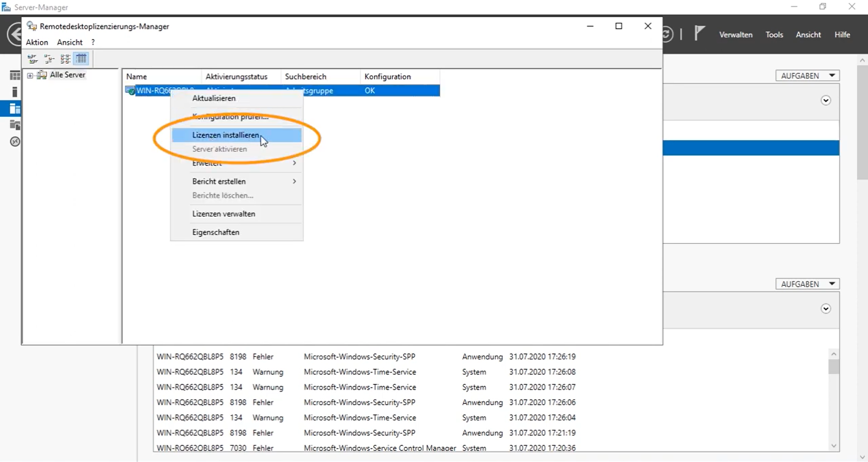
Task: Sort list by the Konfiguration column header
Action: [387, 77]
